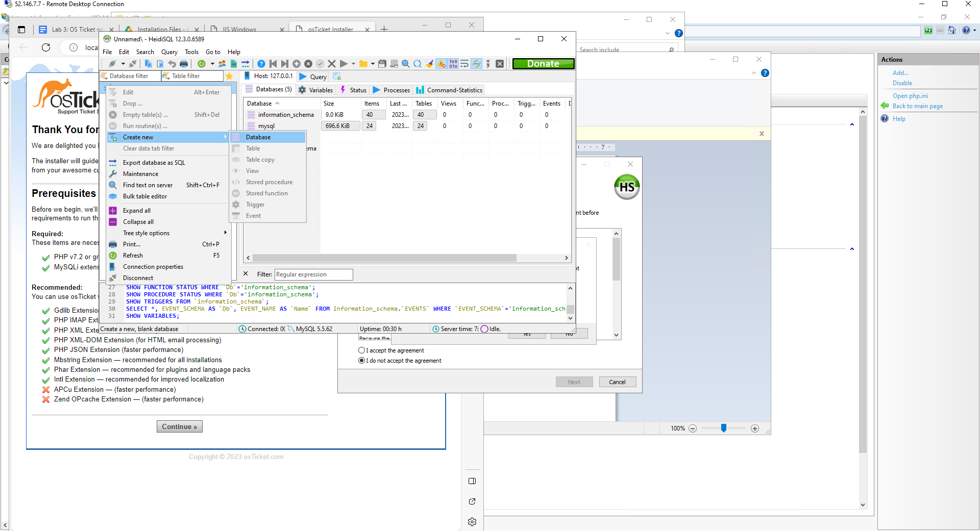Click the green Refresh icon in HeidiSQL toolbar
Image resolution: width=980 pixels, height=531 pixels.
[202, 64]
